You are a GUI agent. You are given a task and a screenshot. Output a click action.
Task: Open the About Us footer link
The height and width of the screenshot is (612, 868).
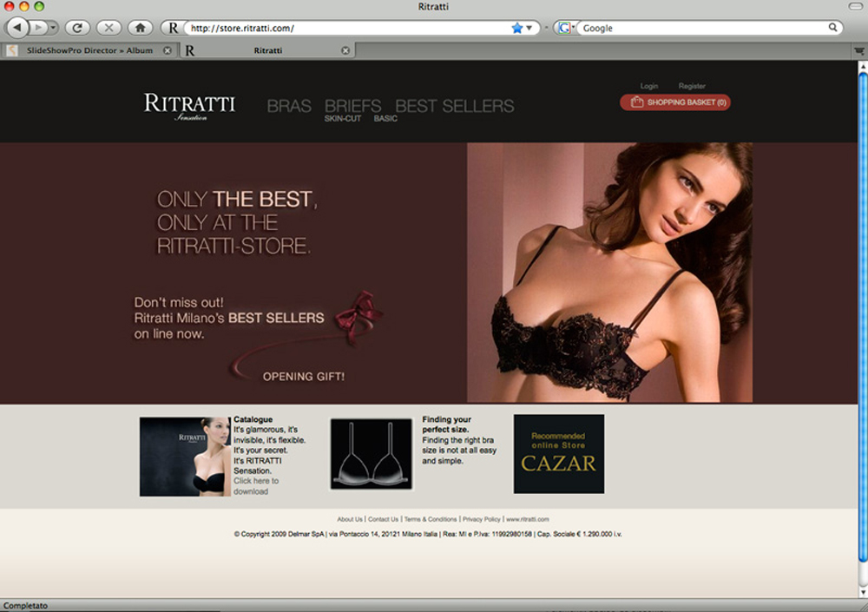coord(350,519)
